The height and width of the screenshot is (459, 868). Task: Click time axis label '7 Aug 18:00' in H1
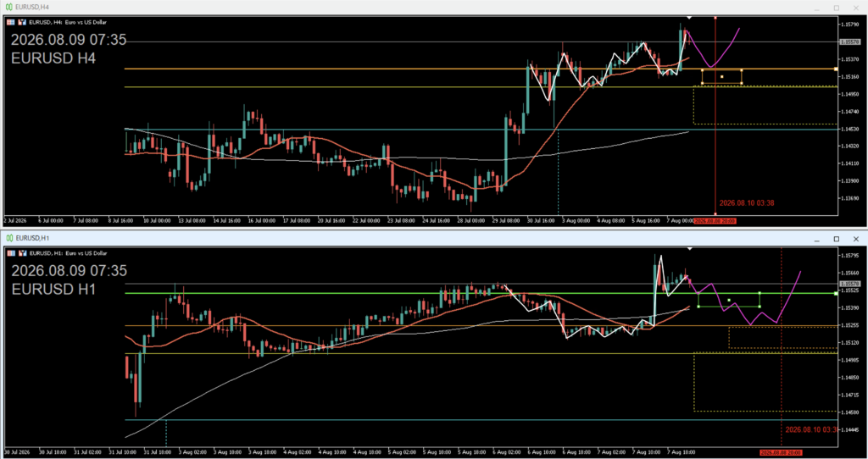[682, 452]
